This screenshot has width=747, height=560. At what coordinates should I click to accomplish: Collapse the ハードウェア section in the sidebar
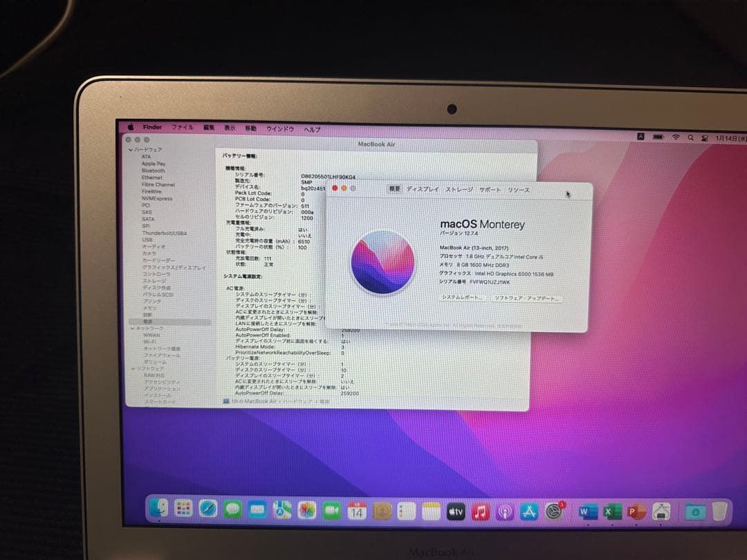click(x=131, y=149)
